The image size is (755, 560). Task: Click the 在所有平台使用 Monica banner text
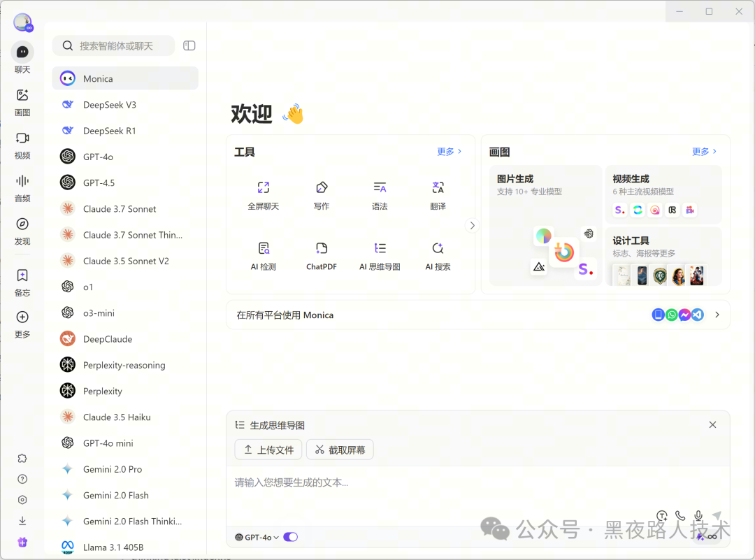(285, 315)
